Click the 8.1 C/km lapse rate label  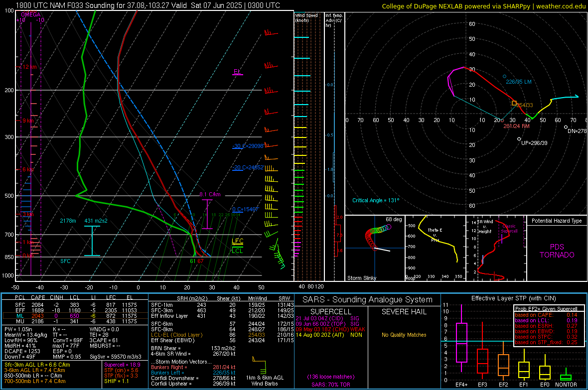210,195
